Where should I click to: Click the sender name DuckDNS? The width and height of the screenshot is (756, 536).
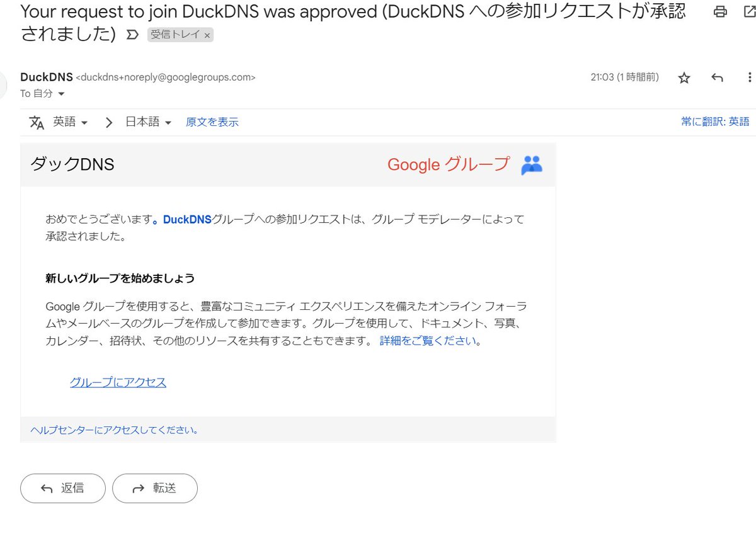47,77
